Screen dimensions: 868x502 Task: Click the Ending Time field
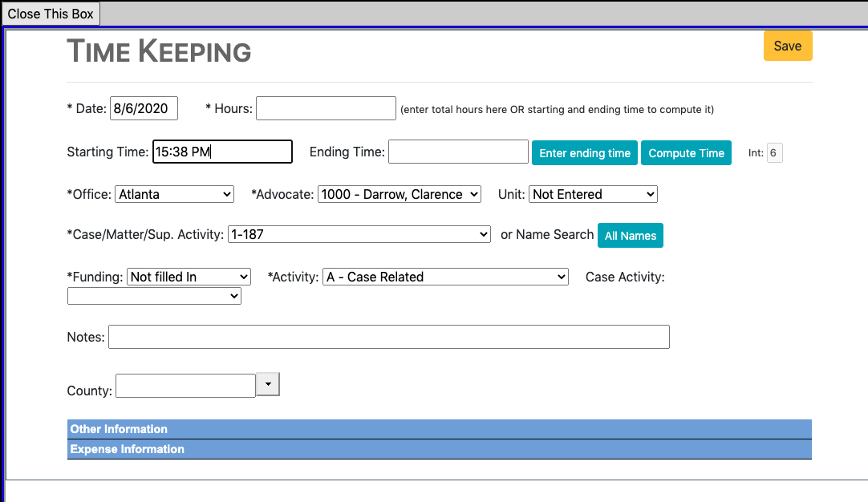(457, 152)
